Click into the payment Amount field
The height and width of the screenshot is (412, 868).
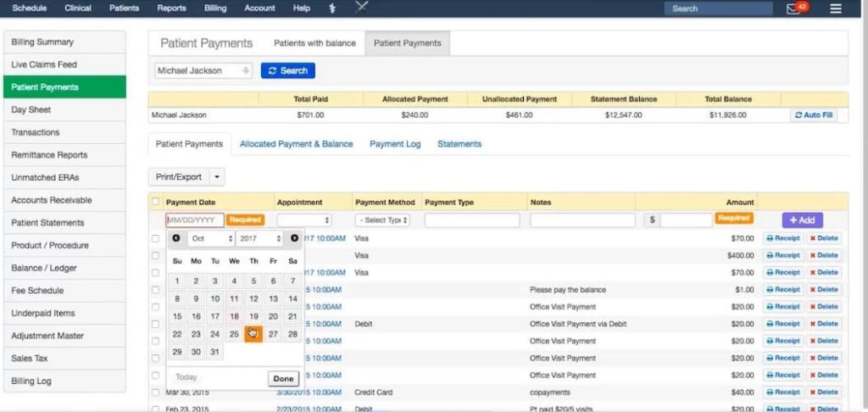pyautogui.click(x=686, y=220)
